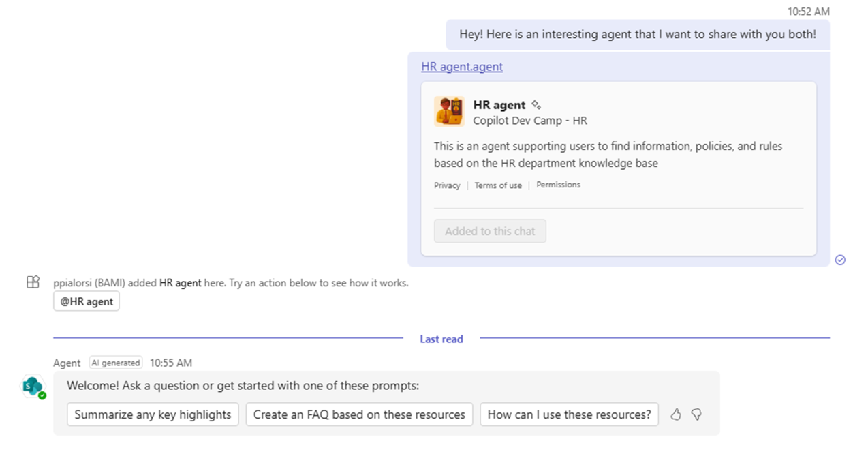Click the Copilot Dev Camp - HR subtitle
868x454 pixels.
pos(530,121)
